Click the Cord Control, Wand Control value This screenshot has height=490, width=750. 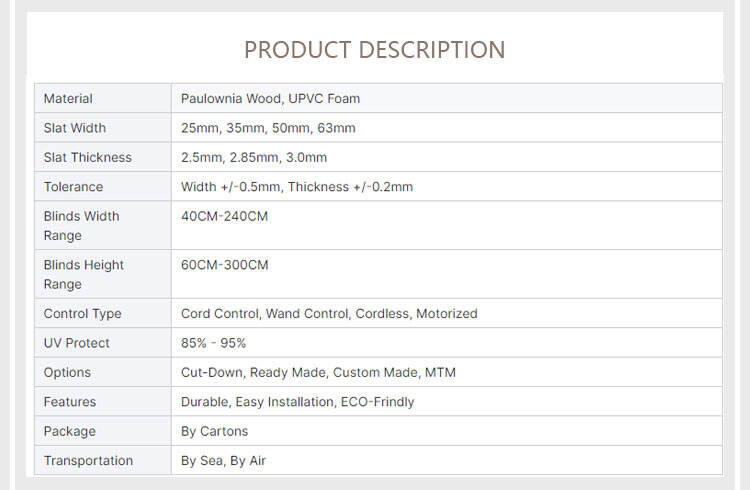tap(329, 314)
